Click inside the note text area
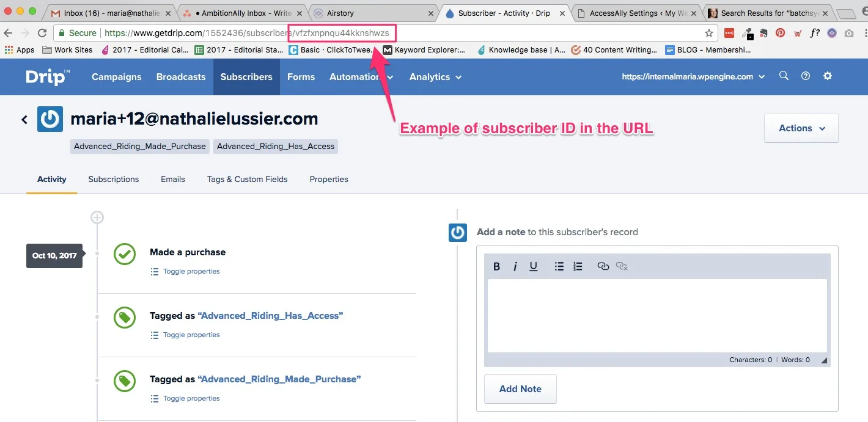 (657, 316)
